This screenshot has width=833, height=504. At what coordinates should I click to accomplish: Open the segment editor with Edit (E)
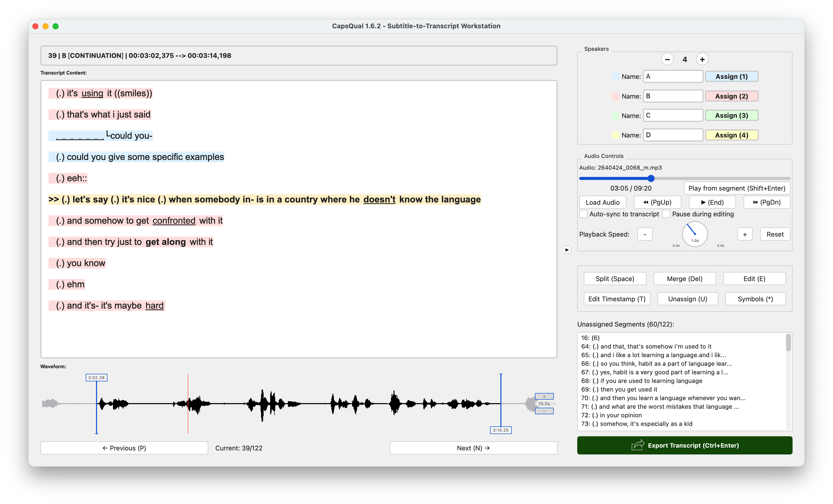click(754, 279)
